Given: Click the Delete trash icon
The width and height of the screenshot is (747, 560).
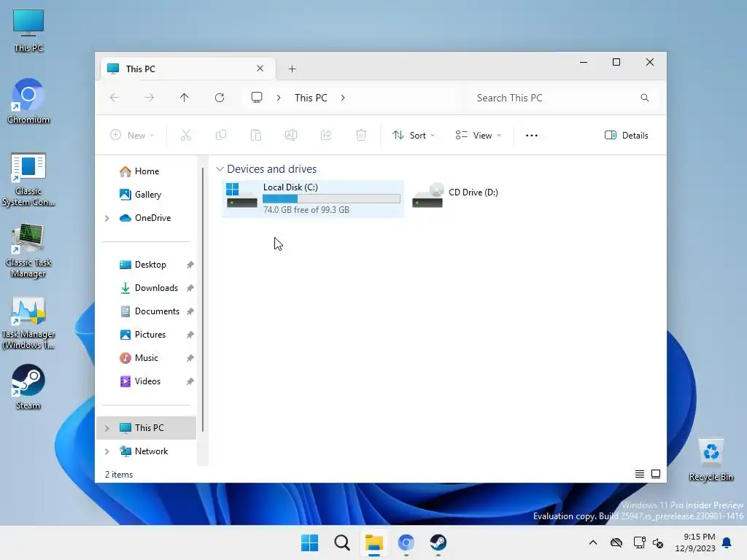Looking at the screenshot, I should point(361,135).
